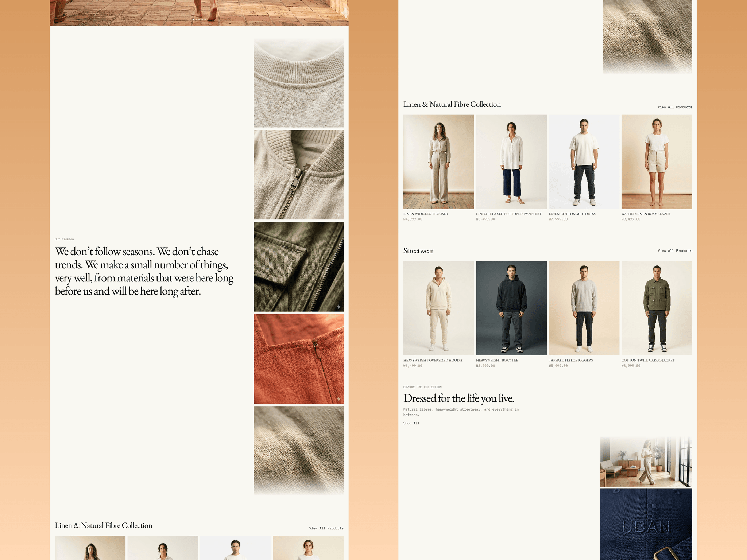
Task: Click the 'TAPERED FLEECE JOGGERS' name
Action: pyautogui.click(x=570, y=360)
